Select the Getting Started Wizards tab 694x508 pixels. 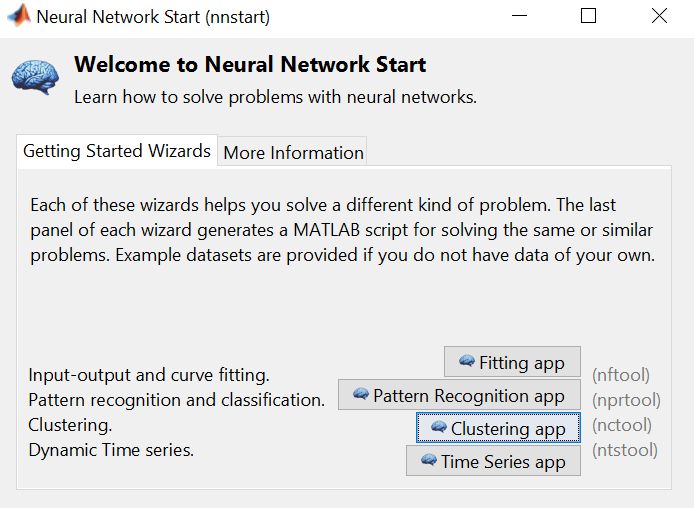tap(117, 151)
